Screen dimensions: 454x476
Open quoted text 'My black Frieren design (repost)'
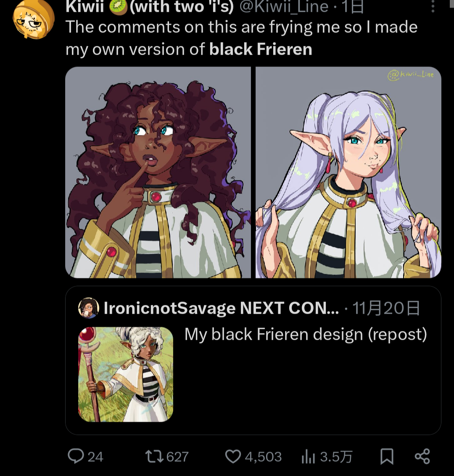[x=306, y=335]
